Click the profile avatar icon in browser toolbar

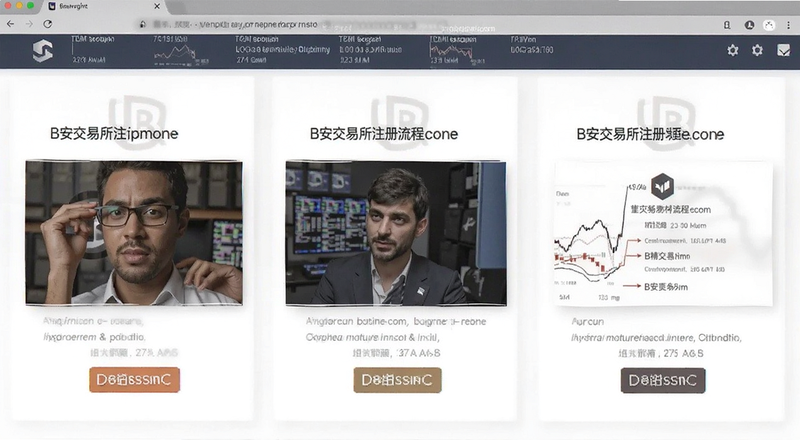click(x=769, y=25)
